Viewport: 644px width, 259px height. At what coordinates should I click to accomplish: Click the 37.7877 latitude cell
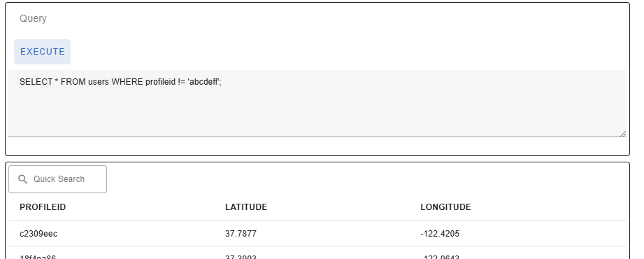pos(241,234)
